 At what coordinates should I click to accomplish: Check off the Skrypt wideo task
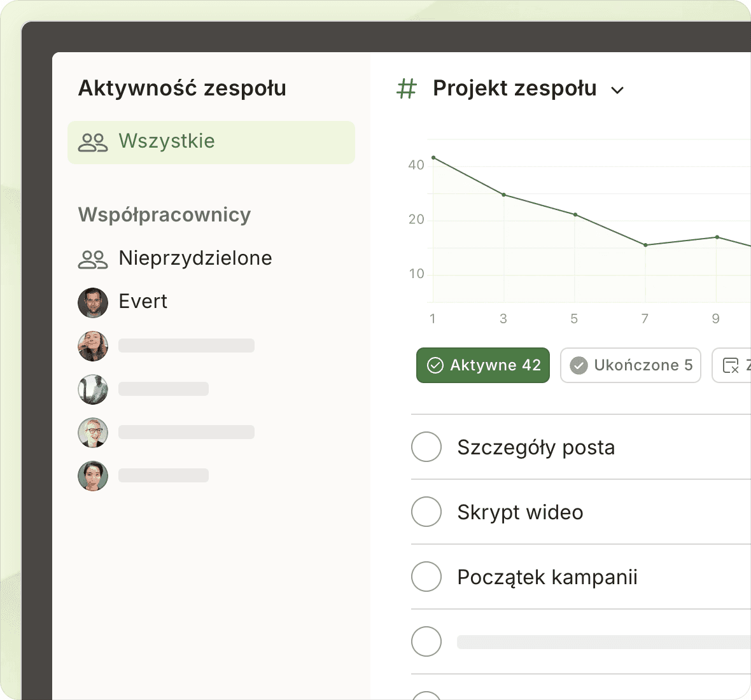click(x=426, y=512)
